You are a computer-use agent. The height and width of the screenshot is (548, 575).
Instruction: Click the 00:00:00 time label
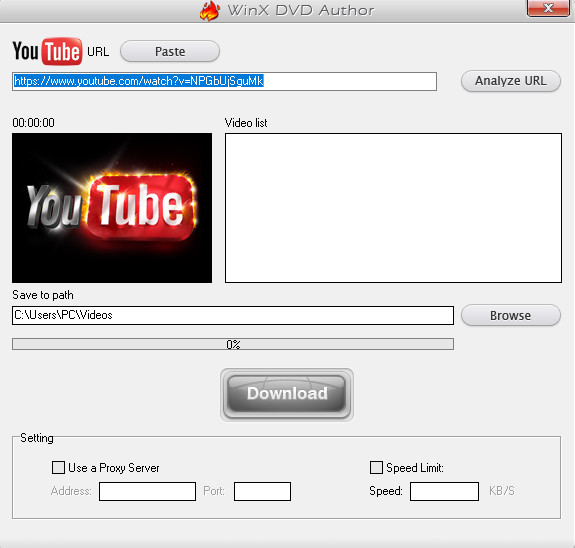tap(33, 123)
